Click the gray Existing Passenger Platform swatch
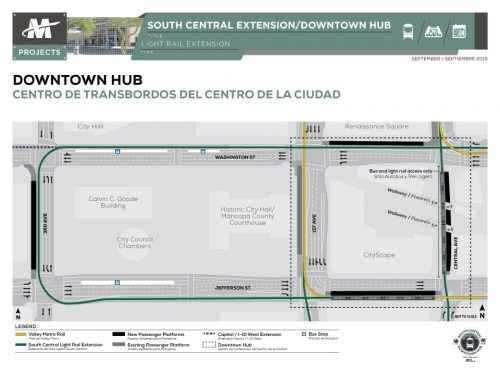 pos(119,344)
